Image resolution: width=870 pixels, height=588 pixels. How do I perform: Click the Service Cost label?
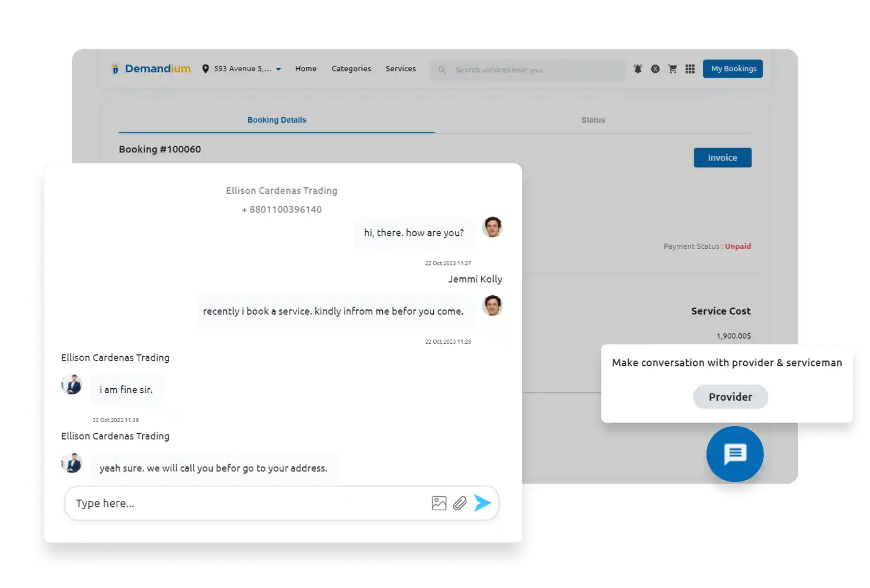[x=721, y=311]
